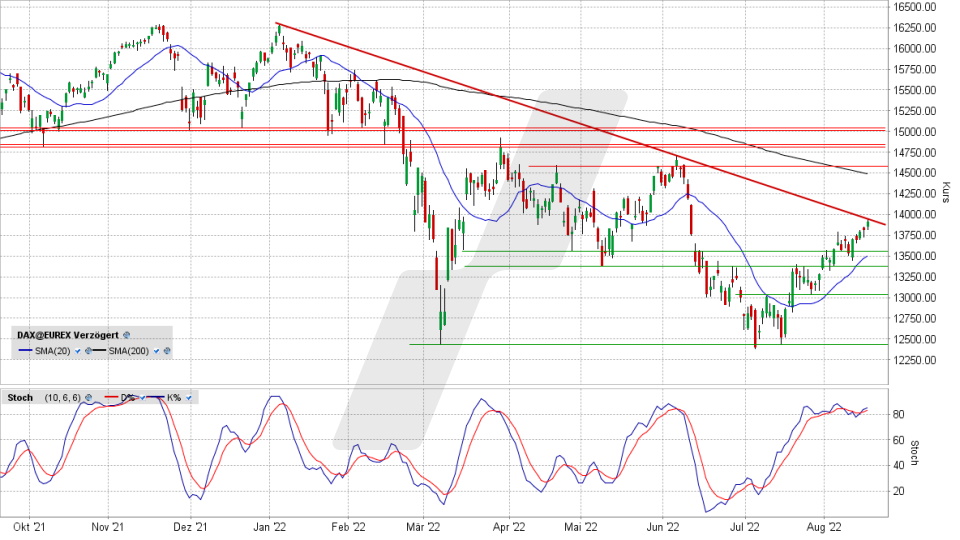The width and height of the screenshot is (960, 540).
Task: Disable the D% line checkbox
Action: 140,398
